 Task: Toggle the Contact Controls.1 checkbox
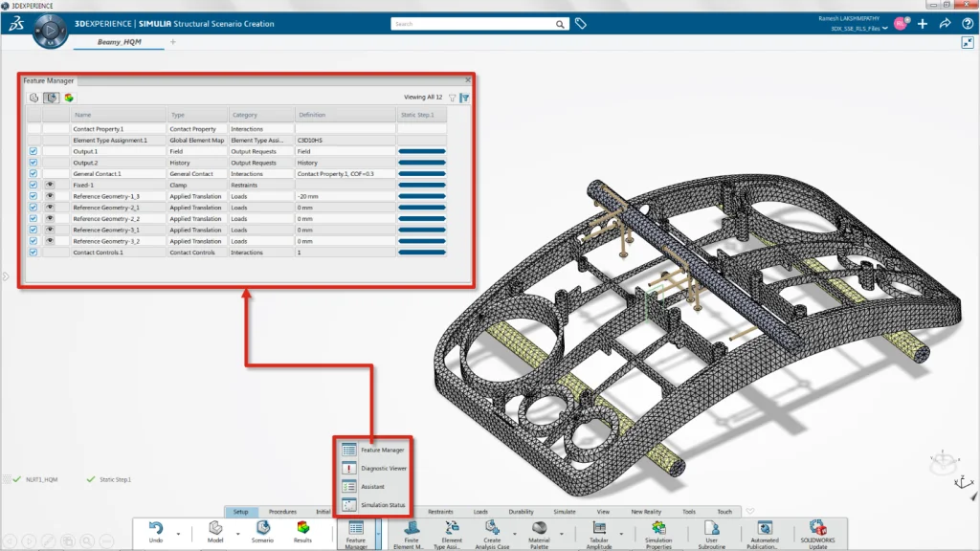pyautogui.click(x=33, y=253)
